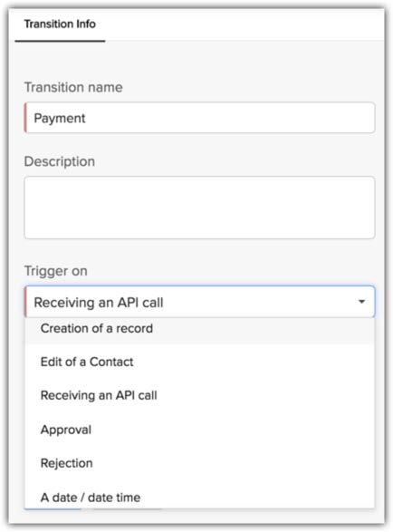Viewport: 393px width, 532px height.
Task: Click the 'Description' field label
Action: pyautogui.click(x=60, y=161)
